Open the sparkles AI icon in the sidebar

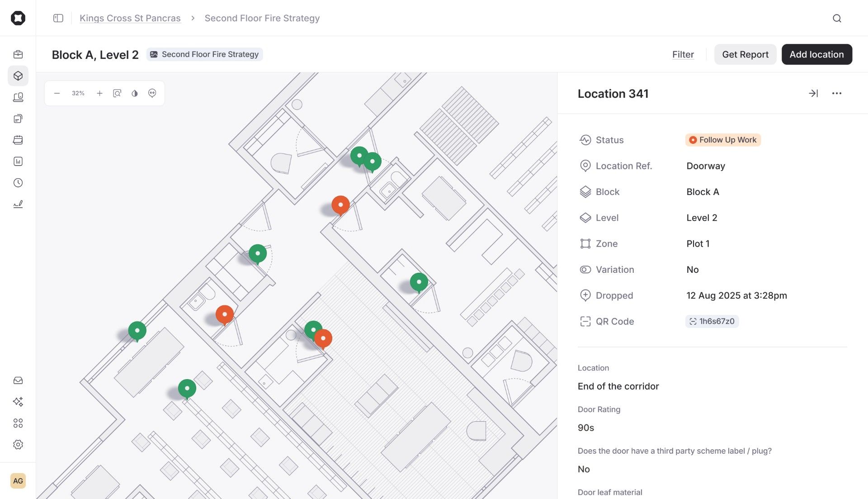[x=18, y=402]
